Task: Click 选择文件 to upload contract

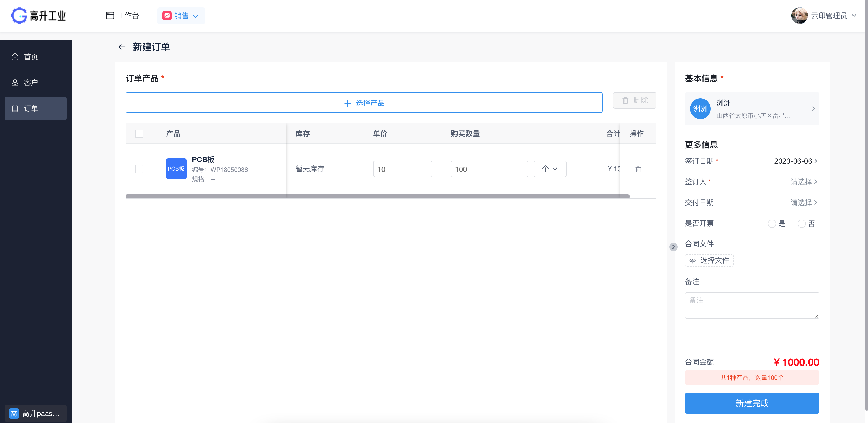Action: click(709, 260)
